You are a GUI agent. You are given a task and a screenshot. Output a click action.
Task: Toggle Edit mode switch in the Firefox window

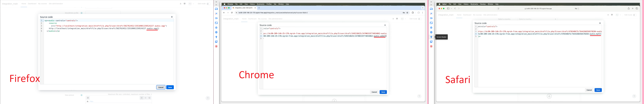pos(208,4)
